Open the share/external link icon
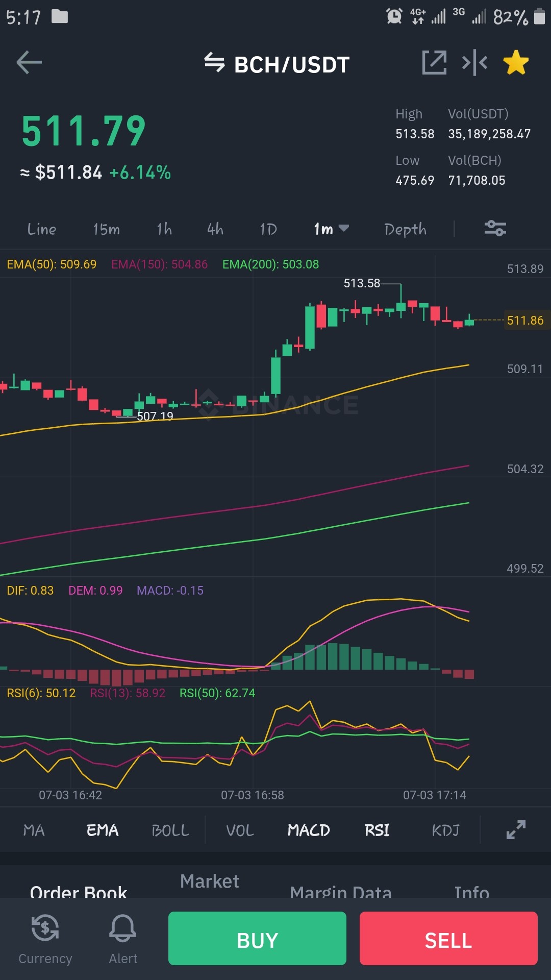This screenshot has height=980, width=551. [434, 63]
